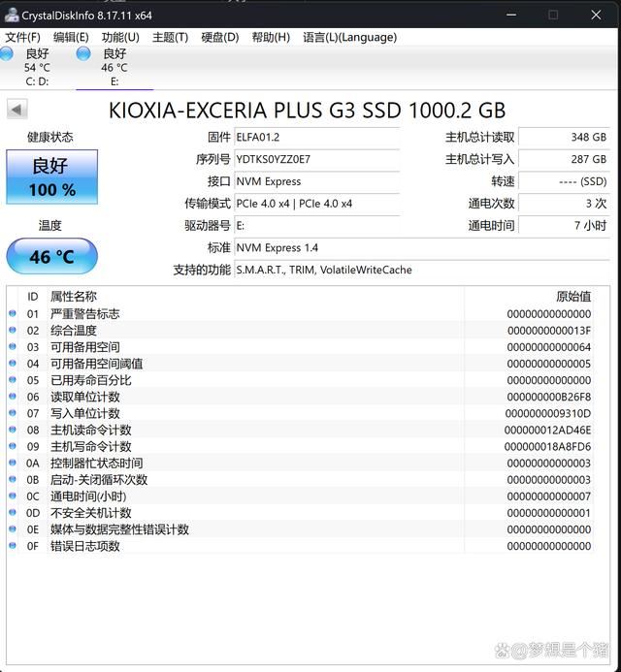Click the serial number field YDTKS0YZZ0E7
621x672 pixels.
point(316,159)
